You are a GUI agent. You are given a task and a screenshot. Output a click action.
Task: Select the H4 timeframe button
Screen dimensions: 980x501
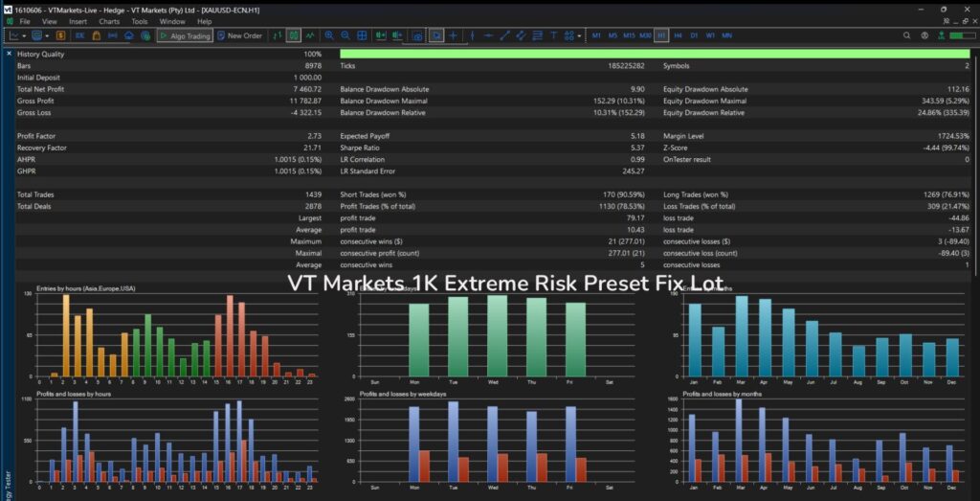point(679,35)
